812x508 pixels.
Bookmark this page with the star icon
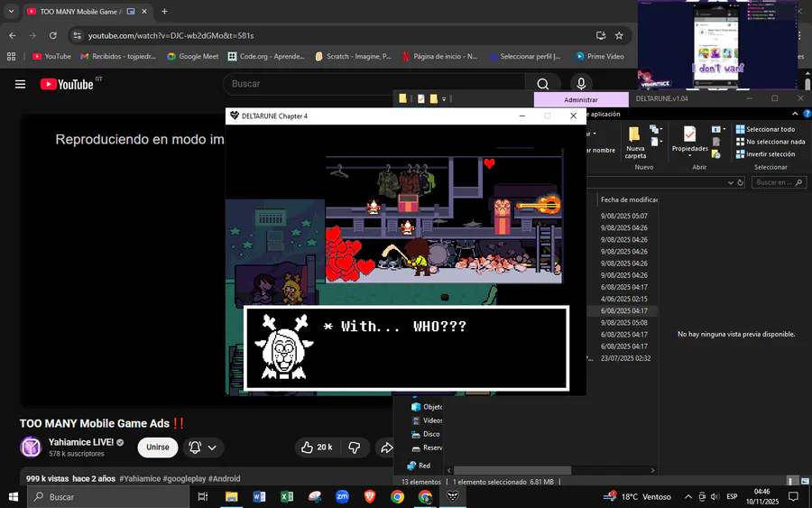(x=619, y=36)
